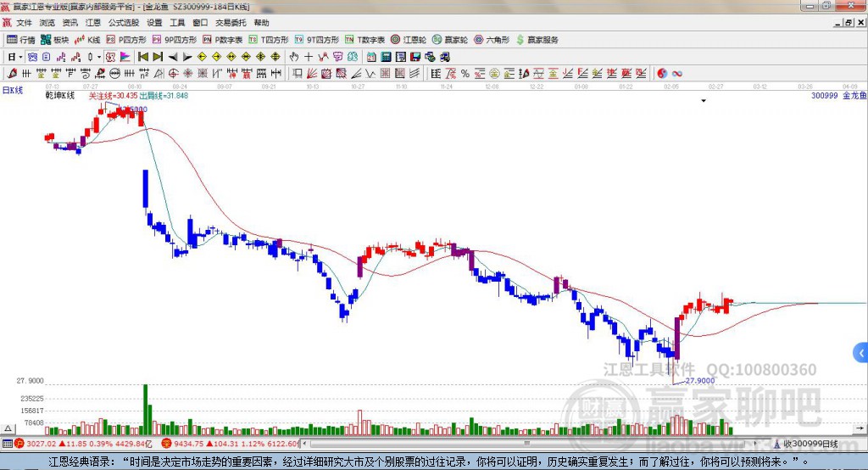
Task: Click the 出局线=31.848 label
Action: tap(164, 96)
